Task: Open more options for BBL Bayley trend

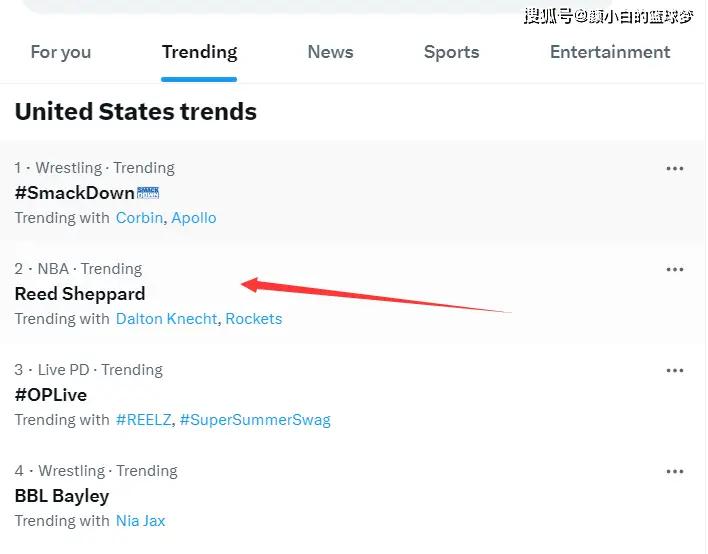Action: [675, 472]
